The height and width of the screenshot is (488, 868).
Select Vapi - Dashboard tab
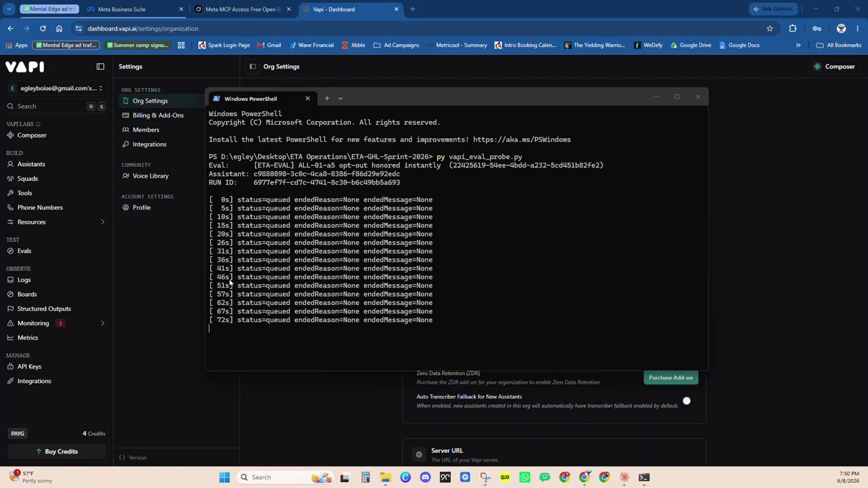tap(350, 9)
